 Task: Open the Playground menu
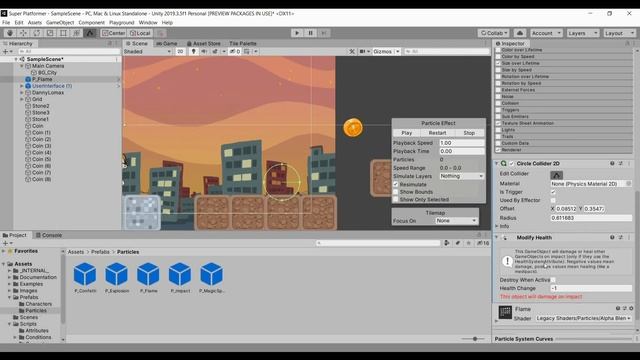pyautogui.click(x=122, y=22)
